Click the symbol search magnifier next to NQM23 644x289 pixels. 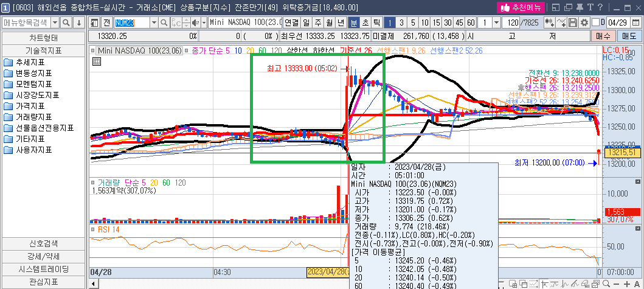[164, 22]
